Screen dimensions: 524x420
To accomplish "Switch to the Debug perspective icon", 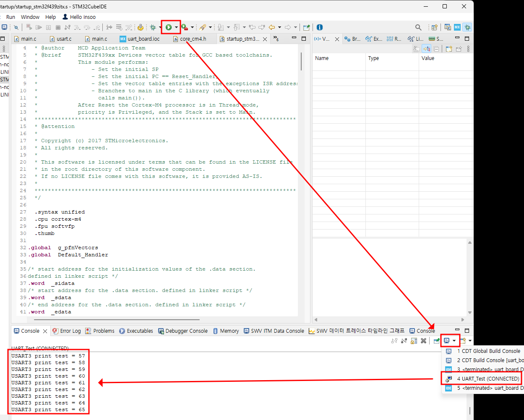I will (467, 27).
